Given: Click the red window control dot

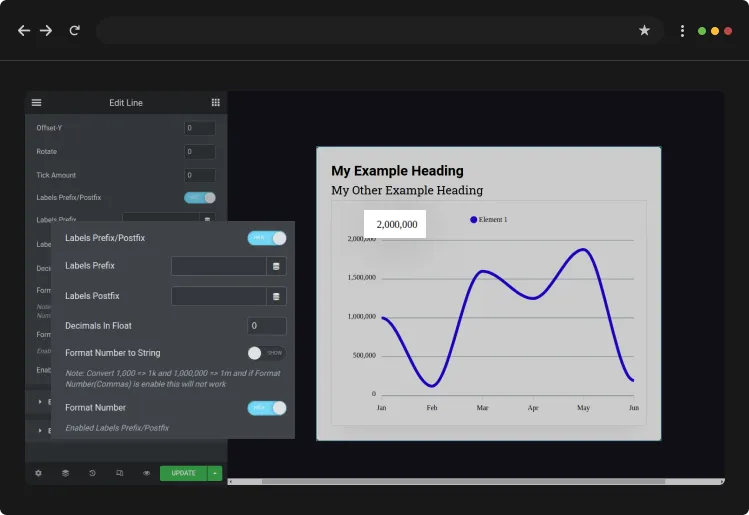Looking at the screenshot, I should point(728,31).
